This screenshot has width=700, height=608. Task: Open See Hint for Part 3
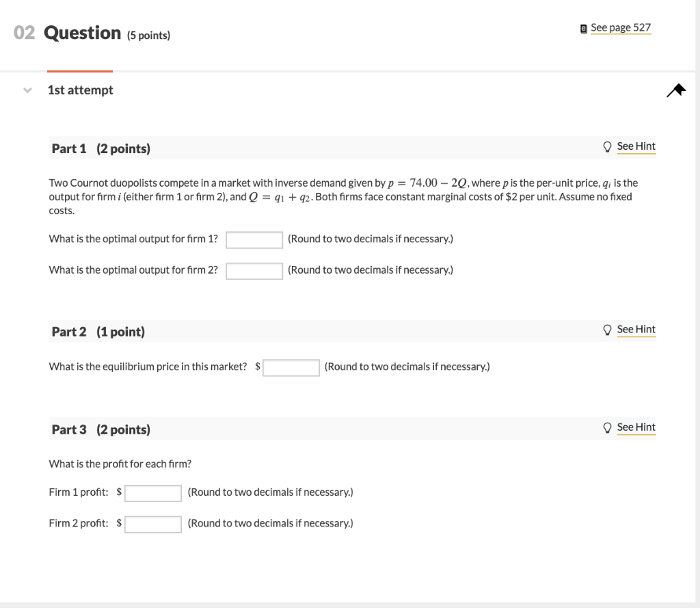tap(636, 427)
